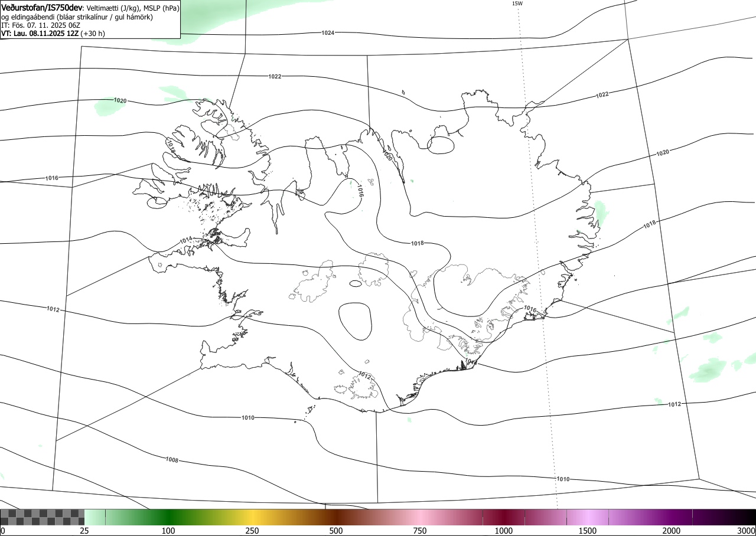Click the colorbar tick label 25
Viewport: 756px width, 536px height.
pyautogui.click(x=84, y=531)
